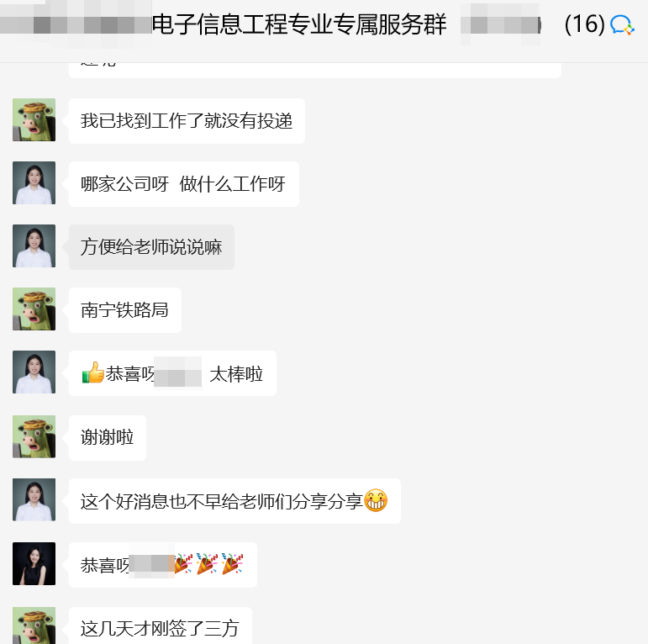Click the cow avatar beside 谢谢啦
The width and height of the screenshot is (648, 644).
[x=34, y=437]
